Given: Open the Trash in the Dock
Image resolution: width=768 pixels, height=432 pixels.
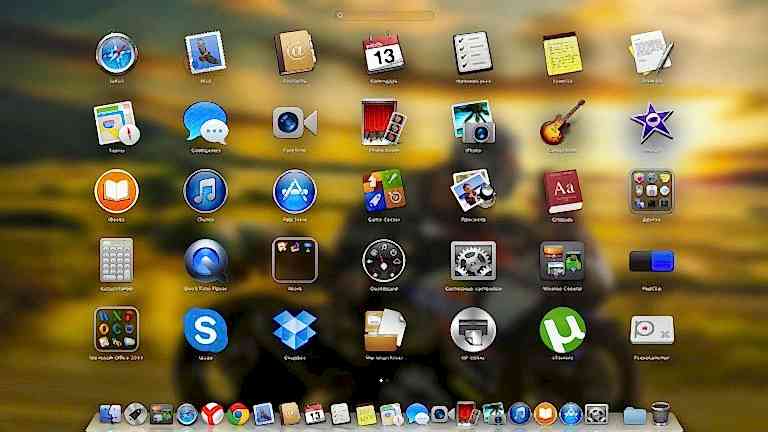Looking at the screenshot, I should (x=660, y=414).
